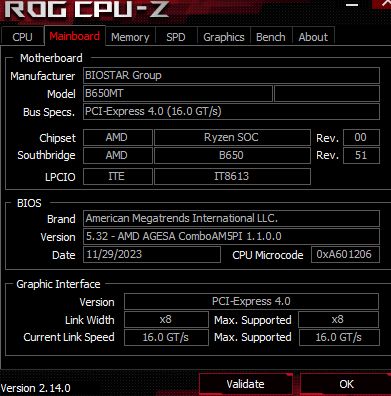Click the Current Link Speed 16.0 GT/s value
The image size is (391, 396).
click(x=166, y=337)
